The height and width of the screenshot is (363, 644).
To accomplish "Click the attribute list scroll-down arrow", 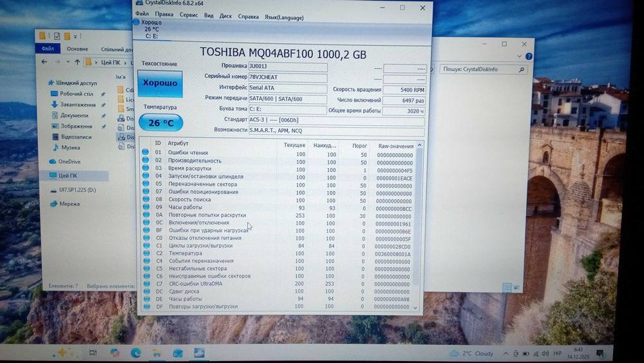I will click(415, 308).
